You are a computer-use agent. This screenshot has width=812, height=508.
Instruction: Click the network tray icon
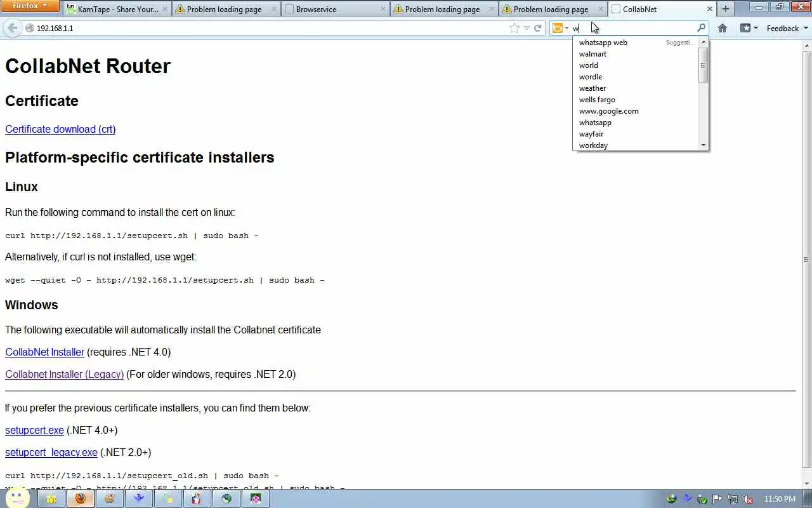[x=733, y=499]
